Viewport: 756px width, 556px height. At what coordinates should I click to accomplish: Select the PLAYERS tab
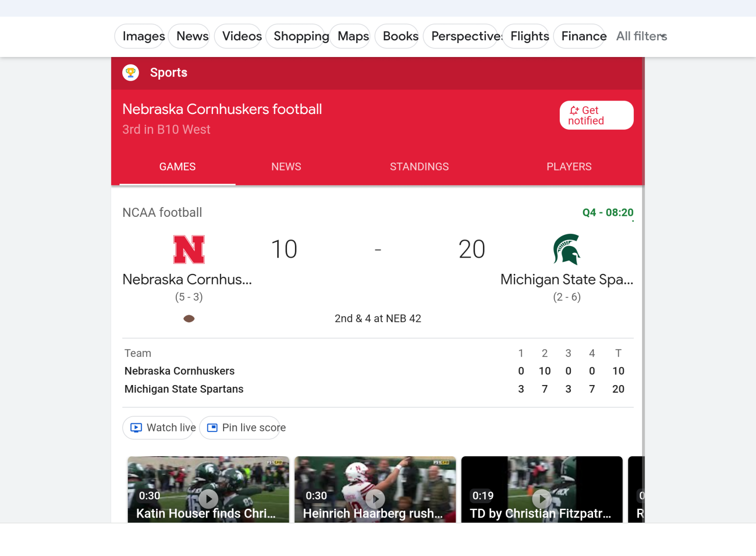[x=569, y=167]
